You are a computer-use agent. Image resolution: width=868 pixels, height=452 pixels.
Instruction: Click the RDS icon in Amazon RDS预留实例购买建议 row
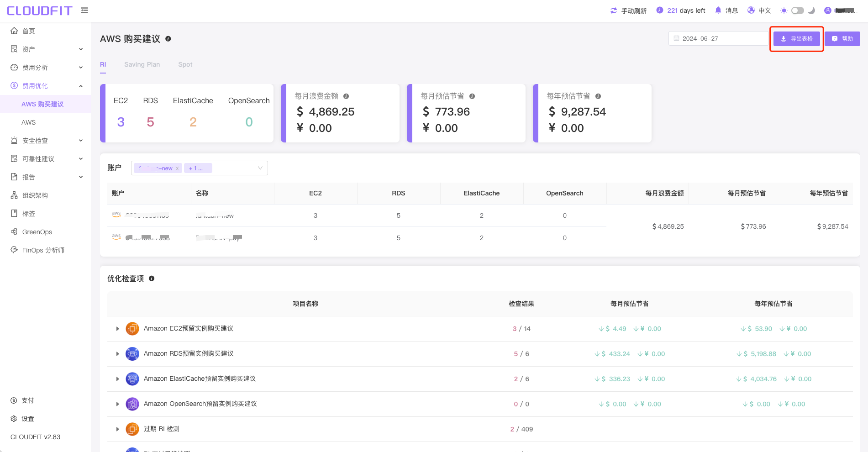(132, 354)
